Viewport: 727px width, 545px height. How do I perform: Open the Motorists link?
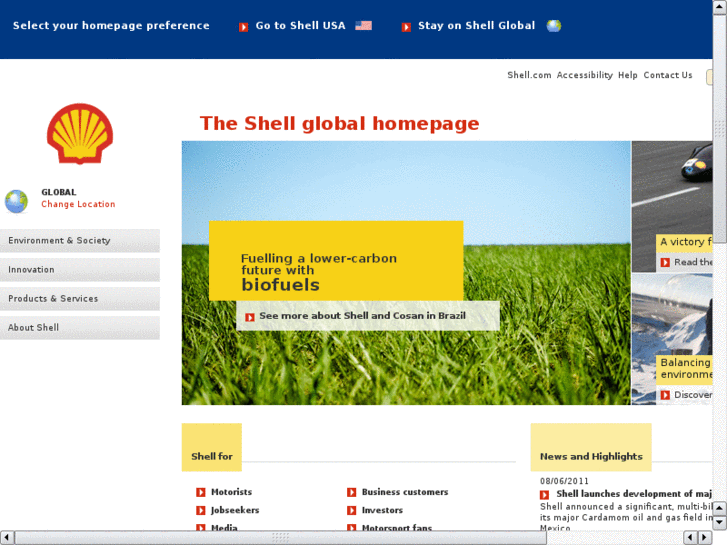click(x=231, y=492)
